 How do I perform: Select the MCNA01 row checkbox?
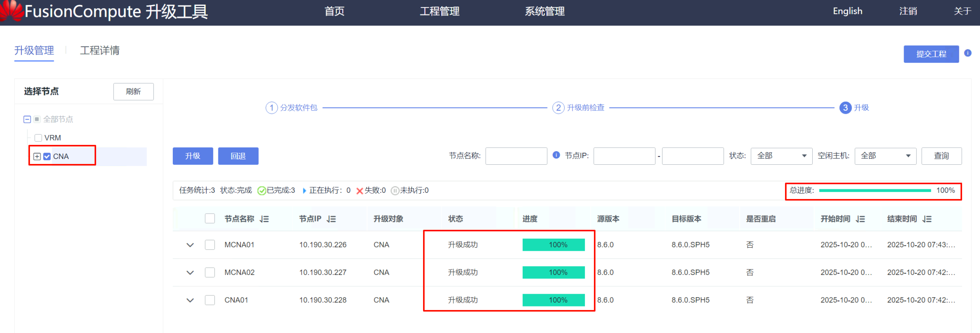(210, 245)
